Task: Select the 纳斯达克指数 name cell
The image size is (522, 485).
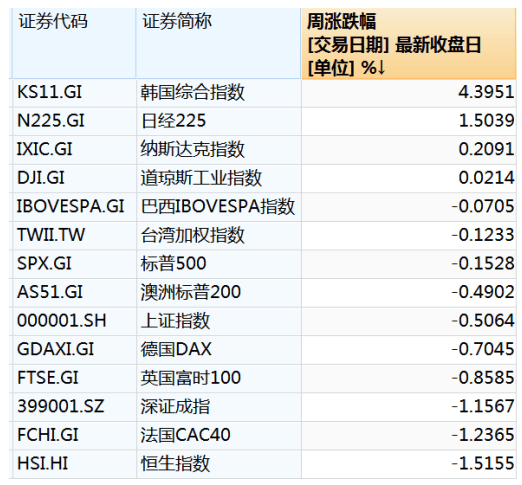Action: tap(219, 150)
